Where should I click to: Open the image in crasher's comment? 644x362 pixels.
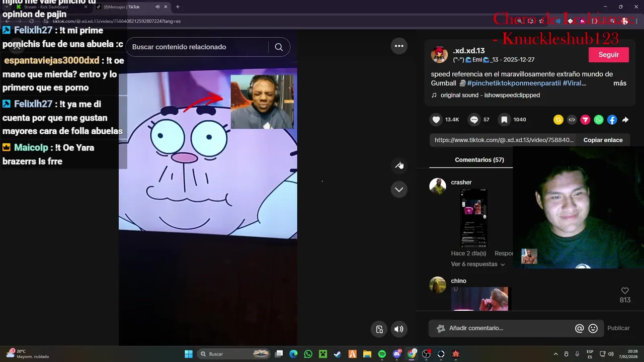click(474, 218)
